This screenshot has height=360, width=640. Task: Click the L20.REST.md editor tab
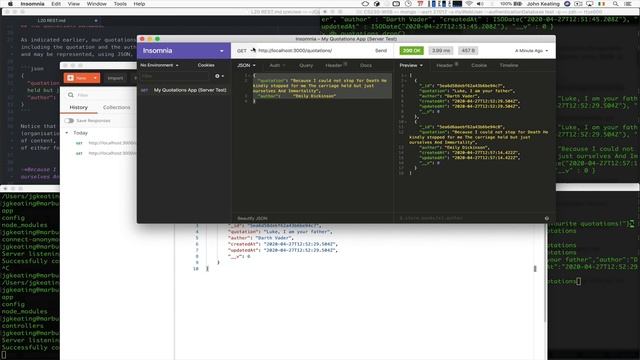pos(51,20)
